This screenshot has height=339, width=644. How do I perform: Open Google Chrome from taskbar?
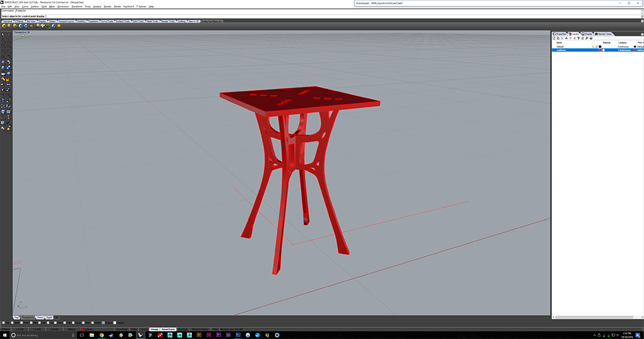[x=102, y=335]
